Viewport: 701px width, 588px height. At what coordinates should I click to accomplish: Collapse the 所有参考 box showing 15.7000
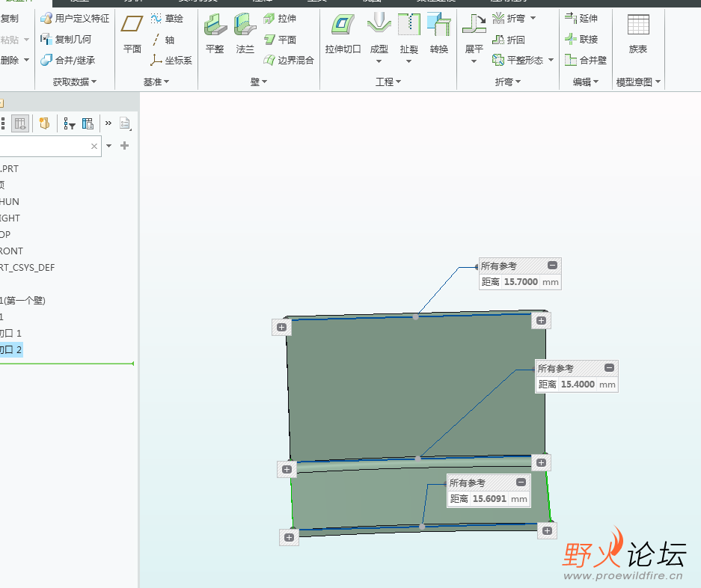553,265
